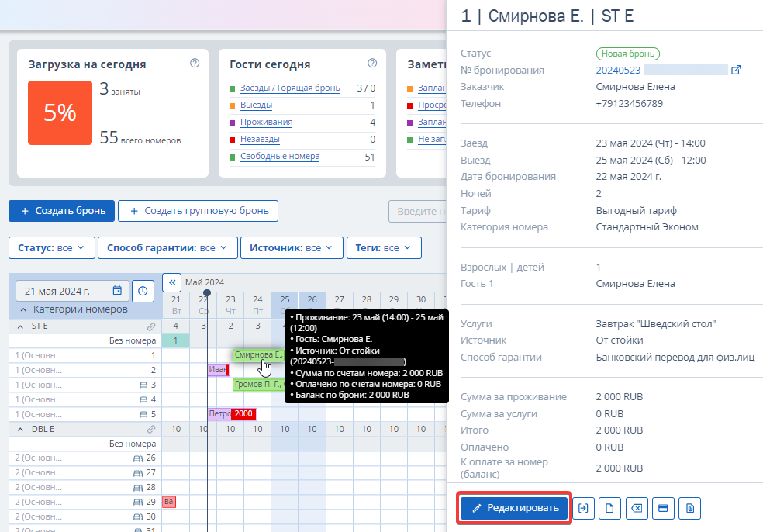Click the orange 5% occupancy tile
This screenshot has height=532, width=763.
pos(60,113)
